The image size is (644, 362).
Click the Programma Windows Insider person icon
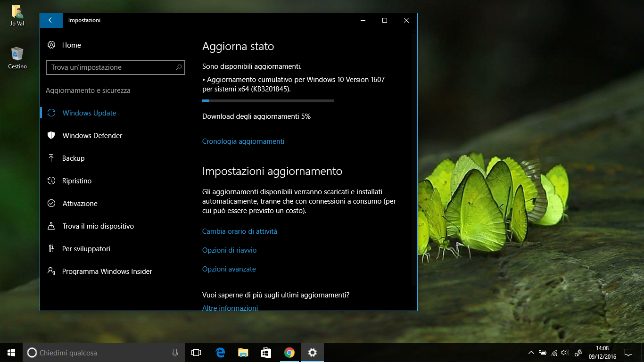[x=51, y=271]
